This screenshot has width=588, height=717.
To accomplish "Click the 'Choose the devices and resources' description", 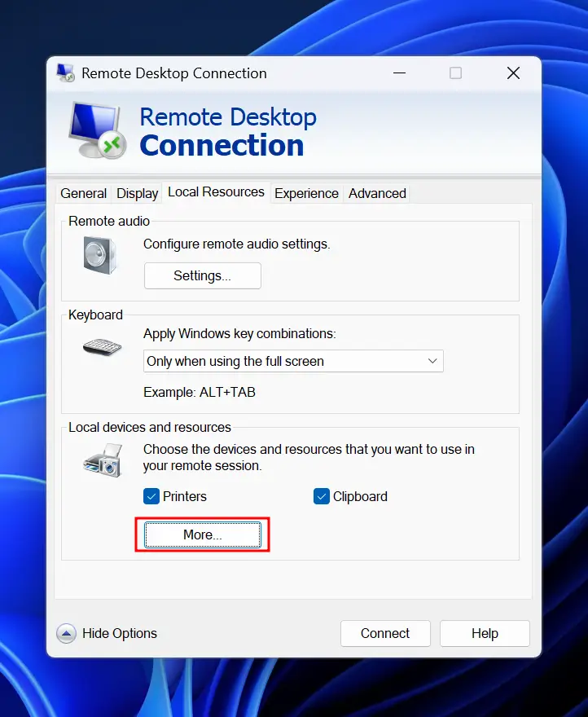I will pos(309,457).
